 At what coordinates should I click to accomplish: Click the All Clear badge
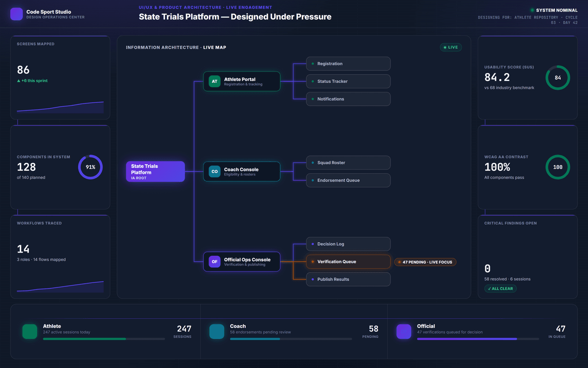[x=500, y=289]
